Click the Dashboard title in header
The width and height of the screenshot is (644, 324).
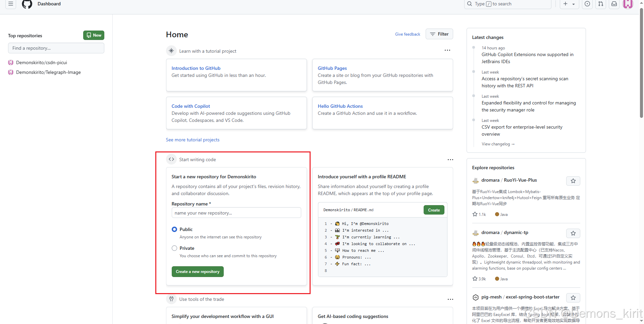[49, 4]
